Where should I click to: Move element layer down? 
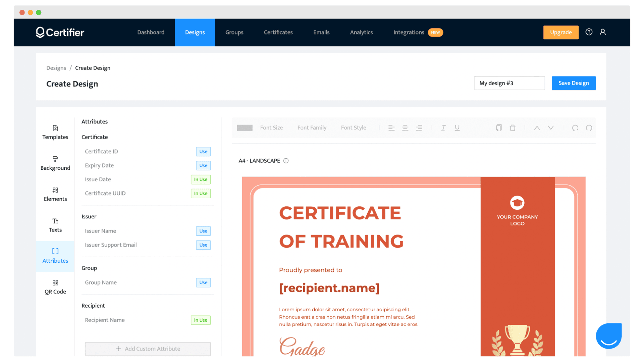click(x=550, y=128)
